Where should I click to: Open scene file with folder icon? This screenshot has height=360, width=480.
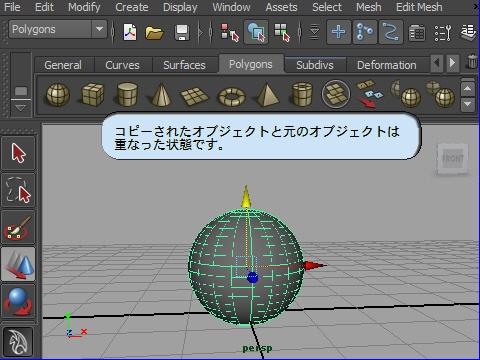pyautogui.click(x=155, y=33)
